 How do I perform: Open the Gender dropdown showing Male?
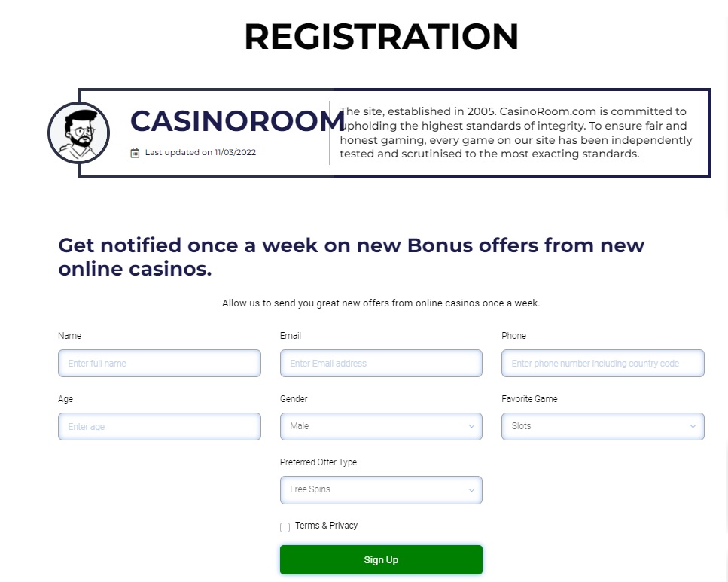[381, 426]
